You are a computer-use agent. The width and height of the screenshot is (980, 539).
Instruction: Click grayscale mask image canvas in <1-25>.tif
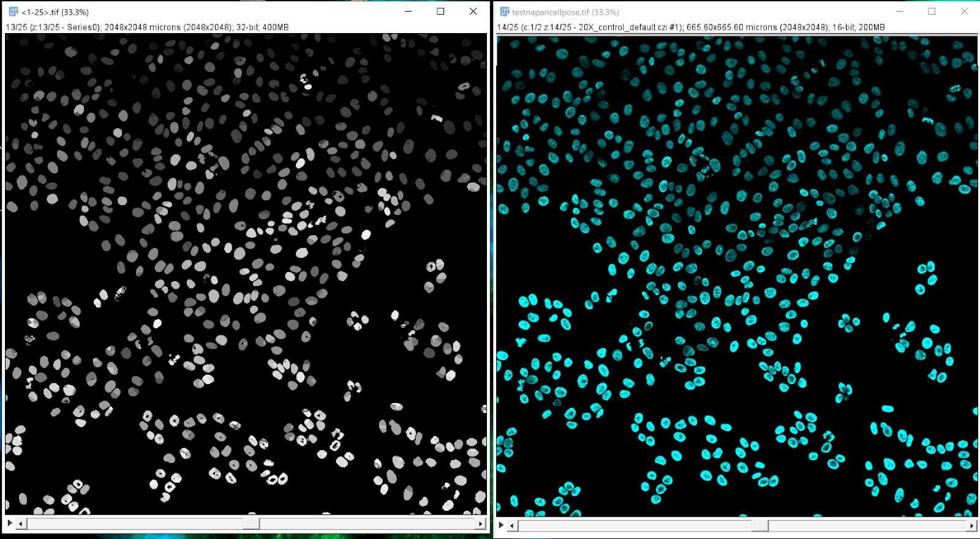[246, 274]
